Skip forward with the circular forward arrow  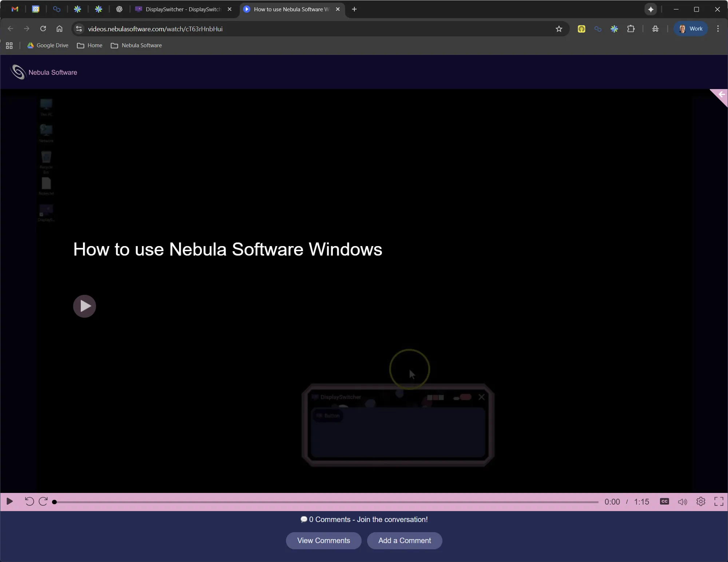[43, 502]
